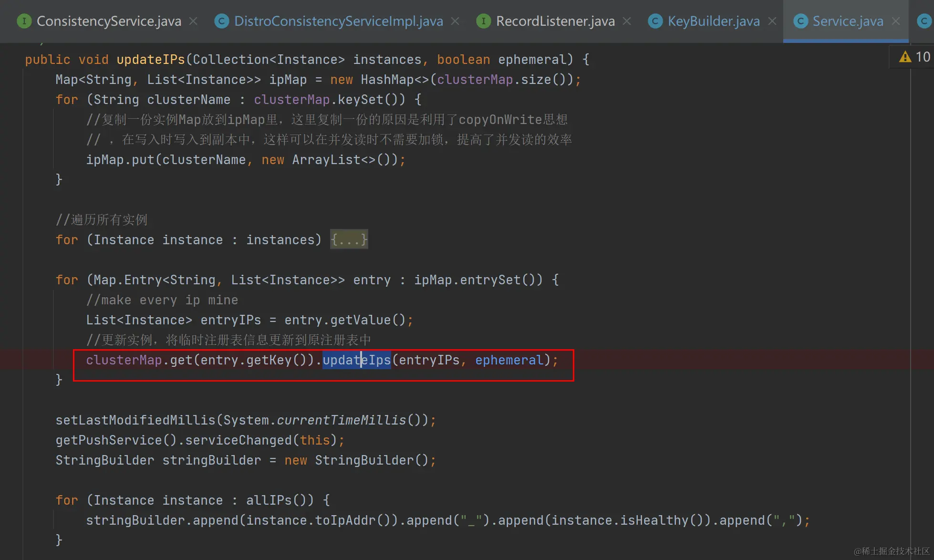Image resolution: width=934 pixels, height=560 pixels.
Task: Click the KeyBuilder class file icon
Action: coord(655,21)
